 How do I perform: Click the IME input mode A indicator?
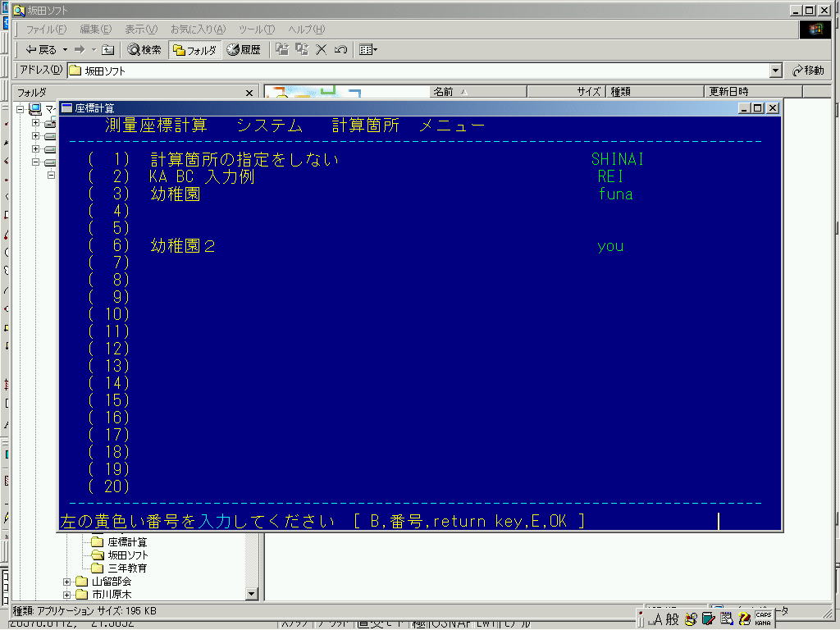(656, 620)
